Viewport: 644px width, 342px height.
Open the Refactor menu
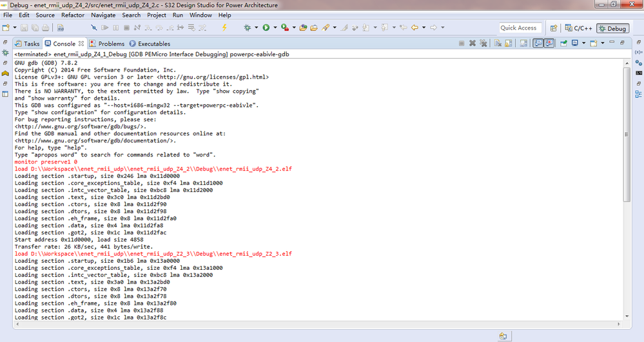[73, 15]
